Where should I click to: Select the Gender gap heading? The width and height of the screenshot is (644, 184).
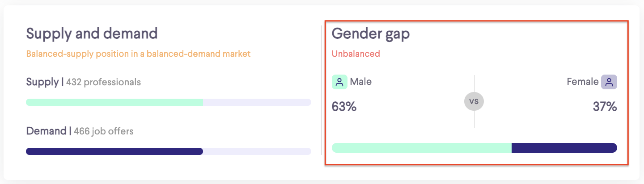[x=371, y=34]
